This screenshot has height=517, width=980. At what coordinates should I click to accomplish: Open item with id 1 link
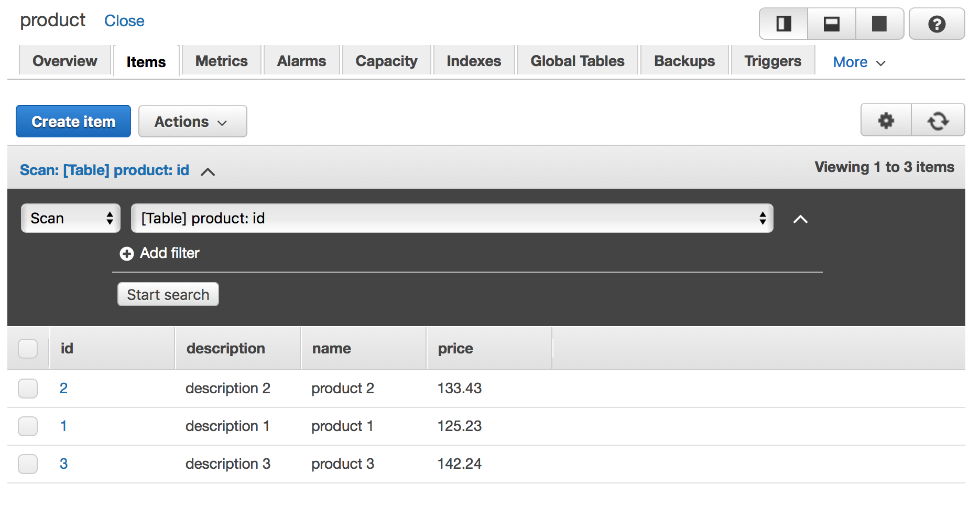(x=63, y=426)
